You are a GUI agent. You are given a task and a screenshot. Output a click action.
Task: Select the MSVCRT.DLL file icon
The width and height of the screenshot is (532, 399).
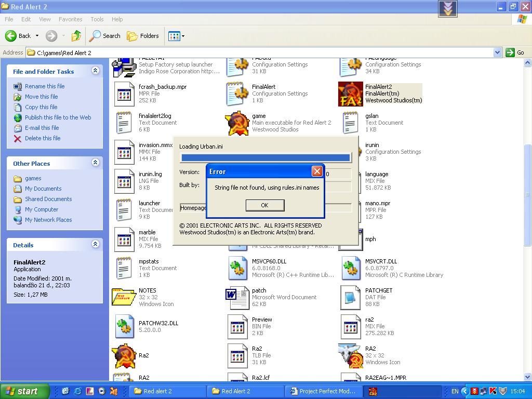click(351, 268)
